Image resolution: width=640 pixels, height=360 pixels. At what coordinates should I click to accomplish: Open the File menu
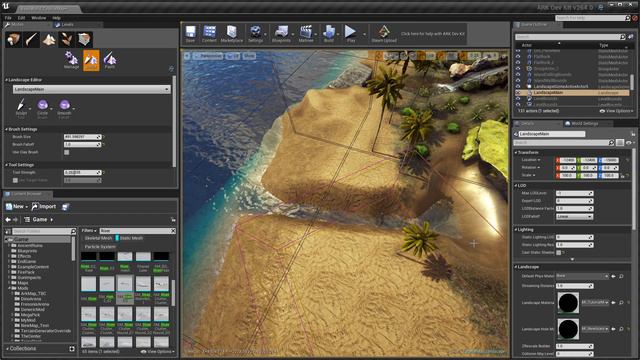(x=8, y=18)
